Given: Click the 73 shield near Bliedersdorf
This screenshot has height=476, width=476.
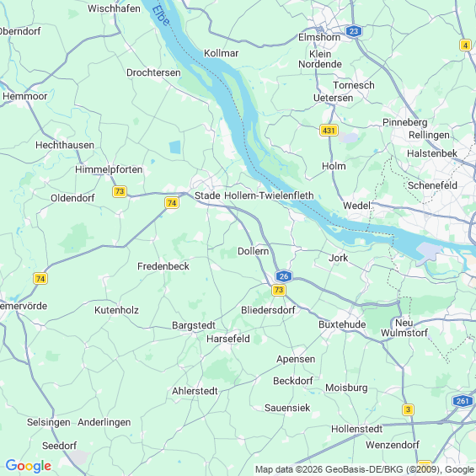Looking at the screenshot, I should 279,290.
